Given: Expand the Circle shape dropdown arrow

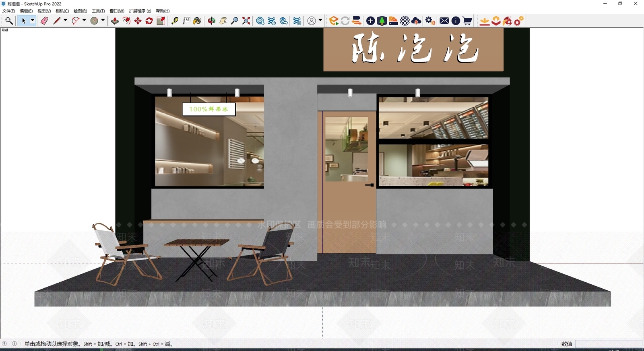Looking at the screenshot, I should (x=103, y=20).
